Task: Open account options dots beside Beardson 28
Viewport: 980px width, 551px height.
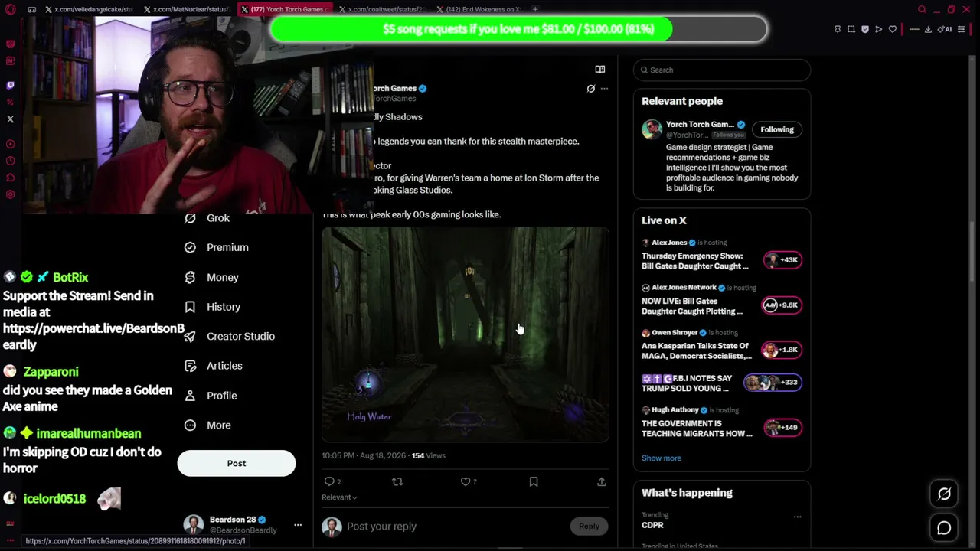Action: 298,525
